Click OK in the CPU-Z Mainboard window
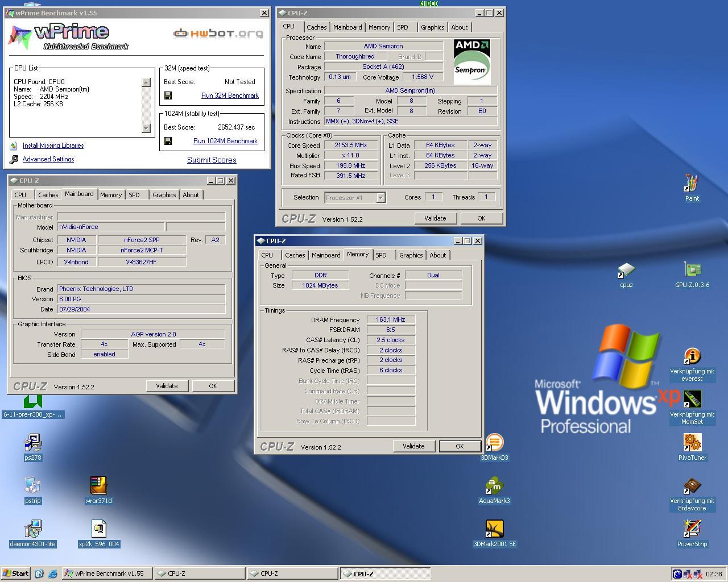Image resolution: width=728 pixels, height=582 pixels. [x=213, y=386]
